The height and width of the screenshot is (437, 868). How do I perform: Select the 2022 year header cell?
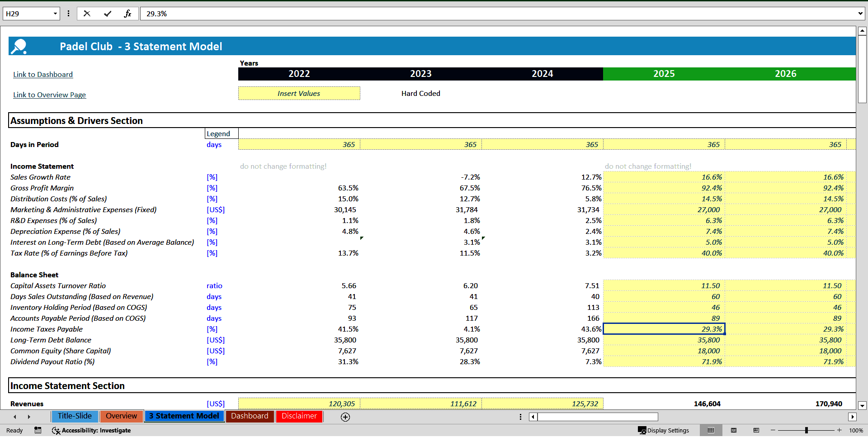click(x=299, y=74)
